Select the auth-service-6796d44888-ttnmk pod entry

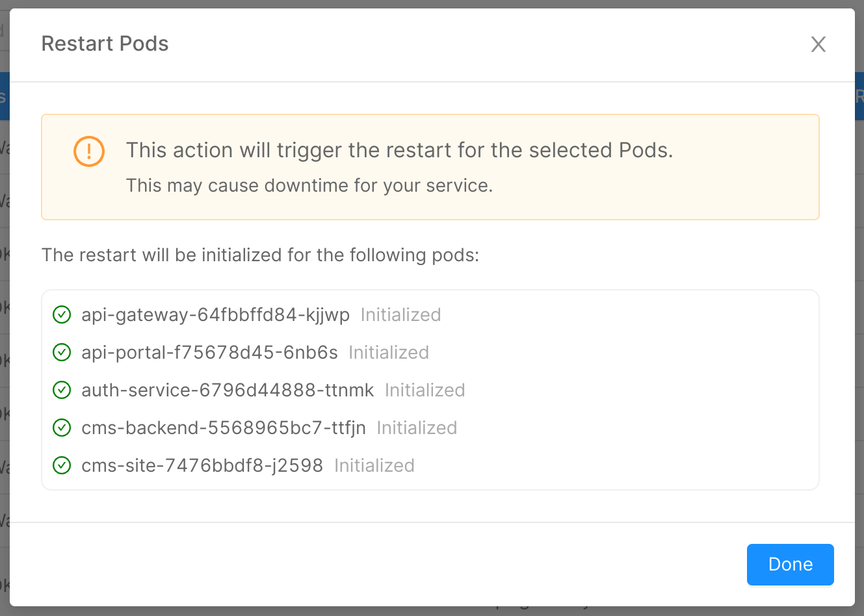tap(227, 390)
